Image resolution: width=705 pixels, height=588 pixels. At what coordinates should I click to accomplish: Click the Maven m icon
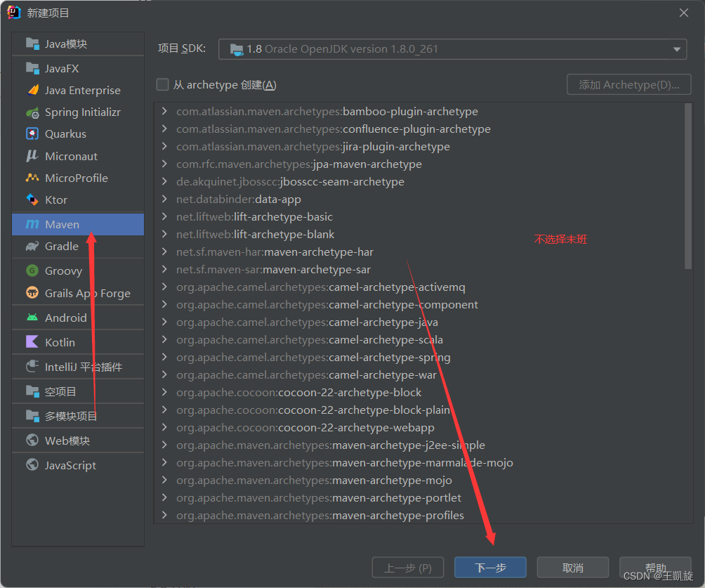(x=32, y=224)
